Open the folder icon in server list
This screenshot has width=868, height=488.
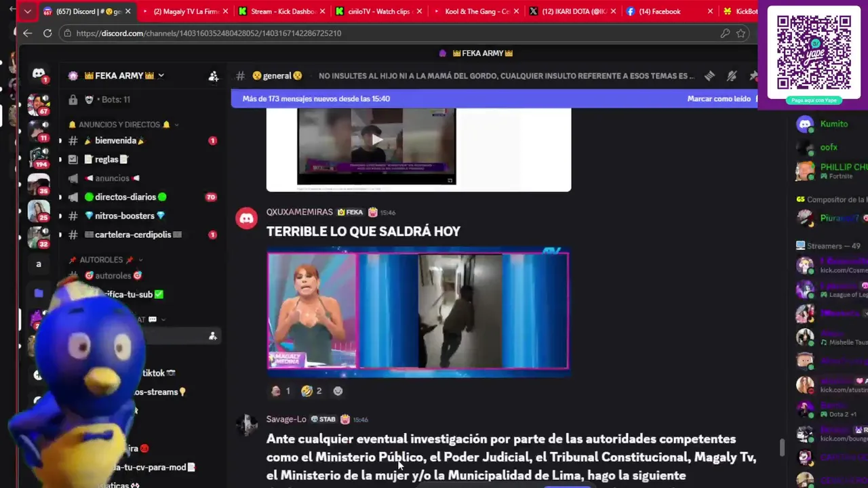[x=39, y=293]
